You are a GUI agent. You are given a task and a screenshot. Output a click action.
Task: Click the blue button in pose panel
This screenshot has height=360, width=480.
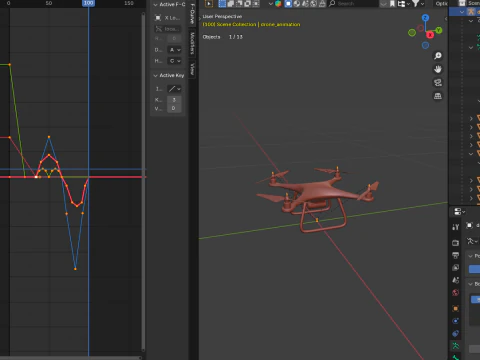pyautogui.click(x=474, y=269)
